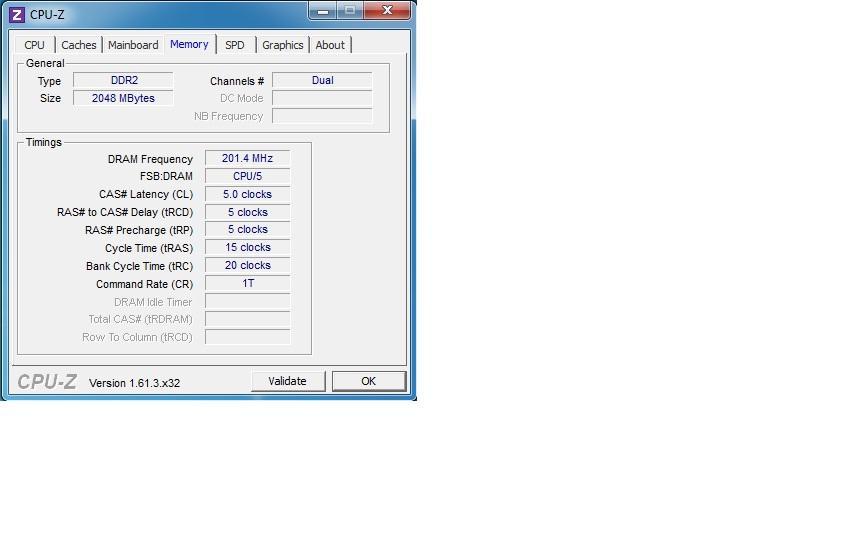Click the DRAM Frequency value 201.4 MHz
The image size is (864, 540).
[247, 158]
